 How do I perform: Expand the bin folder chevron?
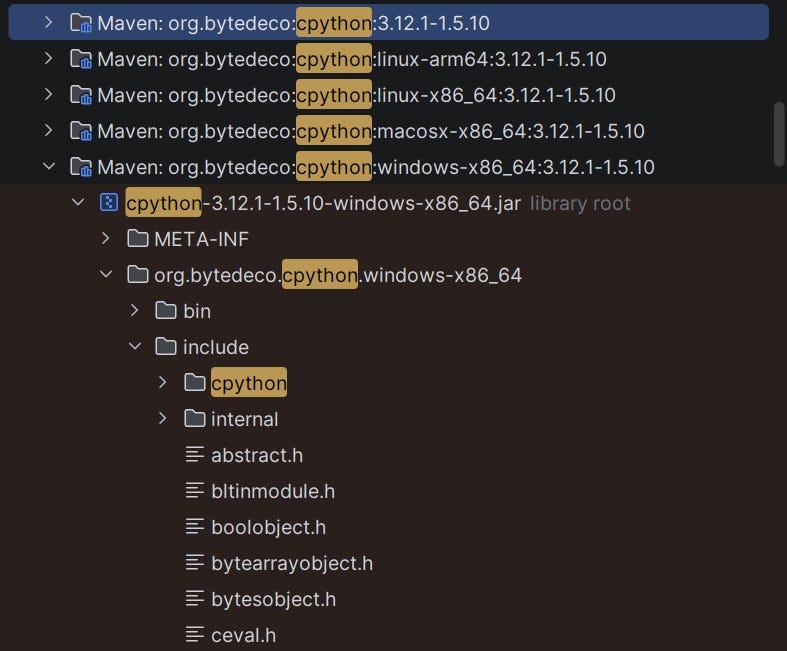(x=134, y=311)
